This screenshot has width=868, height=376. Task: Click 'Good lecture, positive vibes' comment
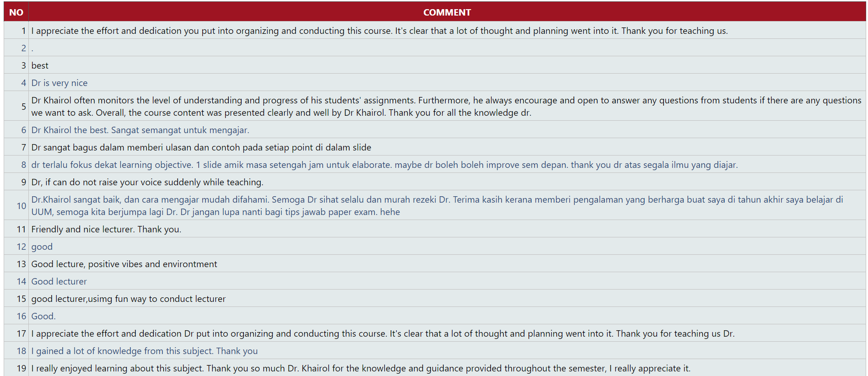(124, 264)
